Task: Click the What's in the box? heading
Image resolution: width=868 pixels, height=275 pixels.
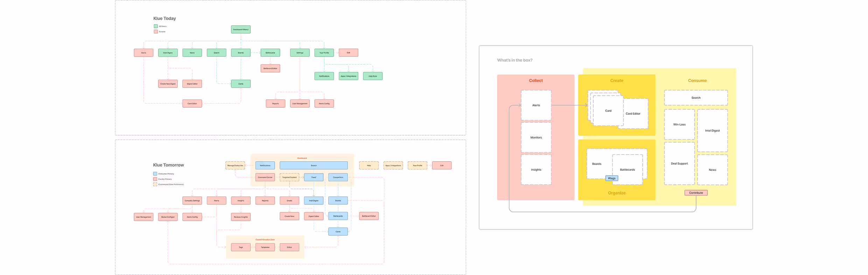Action: coord(515,60)
